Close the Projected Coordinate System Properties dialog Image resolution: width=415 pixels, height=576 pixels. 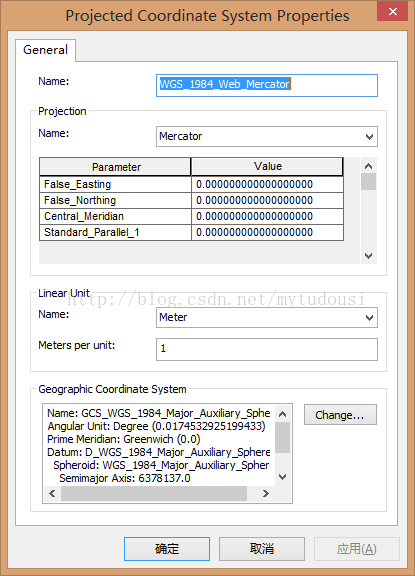tap(392, 11)
